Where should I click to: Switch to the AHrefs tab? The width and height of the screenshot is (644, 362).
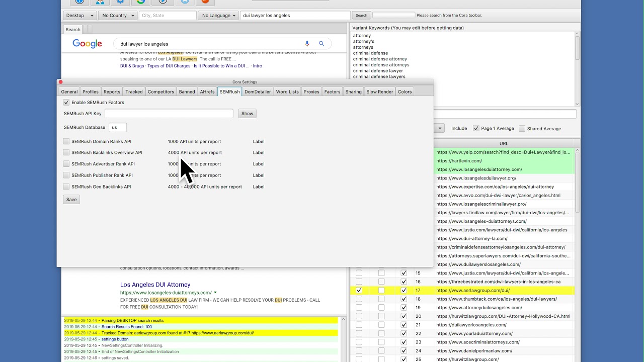coord(207,92)
